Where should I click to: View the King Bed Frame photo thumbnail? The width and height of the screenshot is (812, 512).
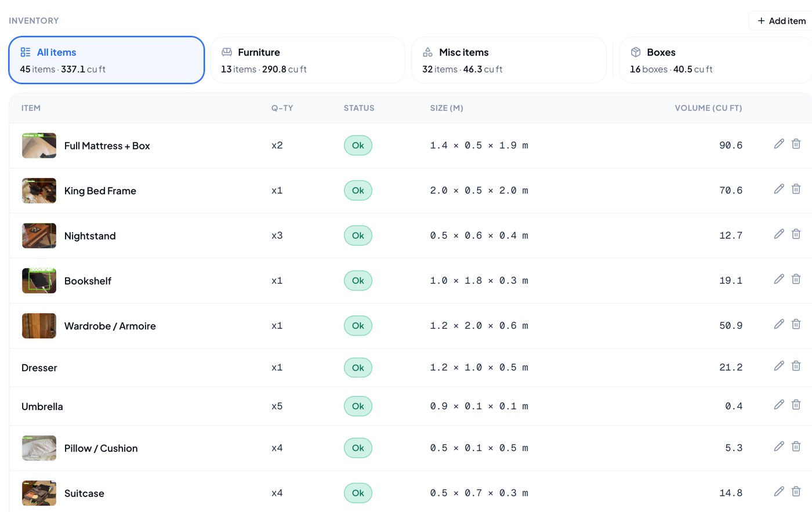click(39, 191)
